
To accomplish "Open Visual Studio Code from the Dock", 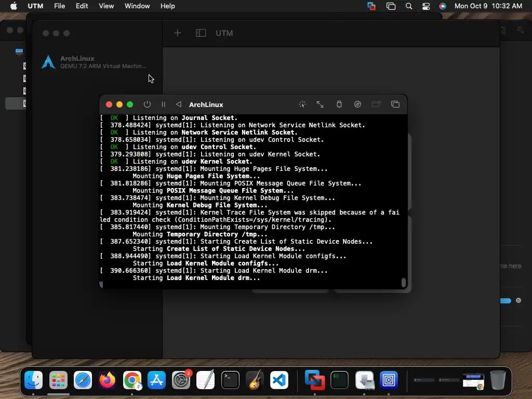I will (x=279, y=380).
